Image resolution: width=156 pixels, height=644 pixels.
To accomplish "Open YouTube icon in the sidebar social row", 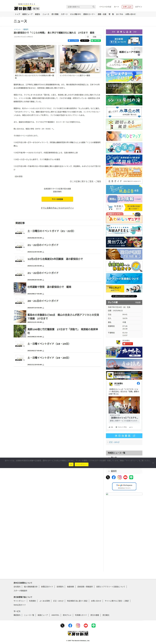I will (x=126, y=477).
